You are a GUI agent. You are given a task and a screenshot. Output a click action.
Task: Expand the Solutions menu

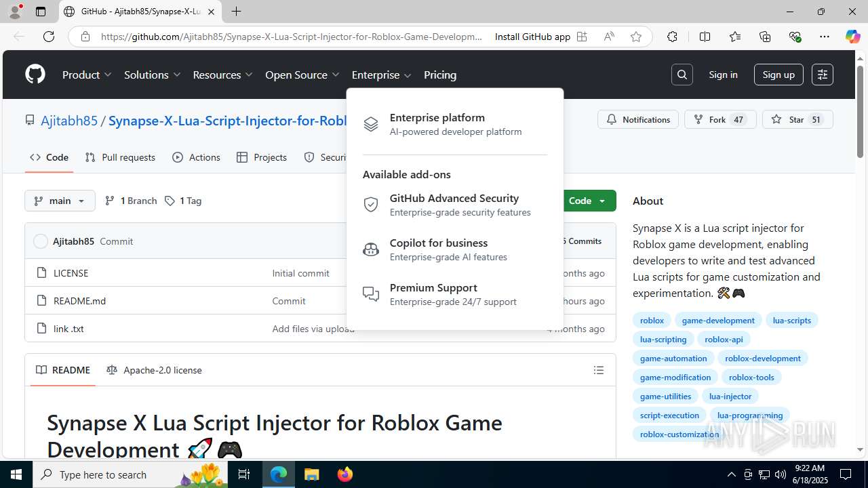click(x=152, y=75)
